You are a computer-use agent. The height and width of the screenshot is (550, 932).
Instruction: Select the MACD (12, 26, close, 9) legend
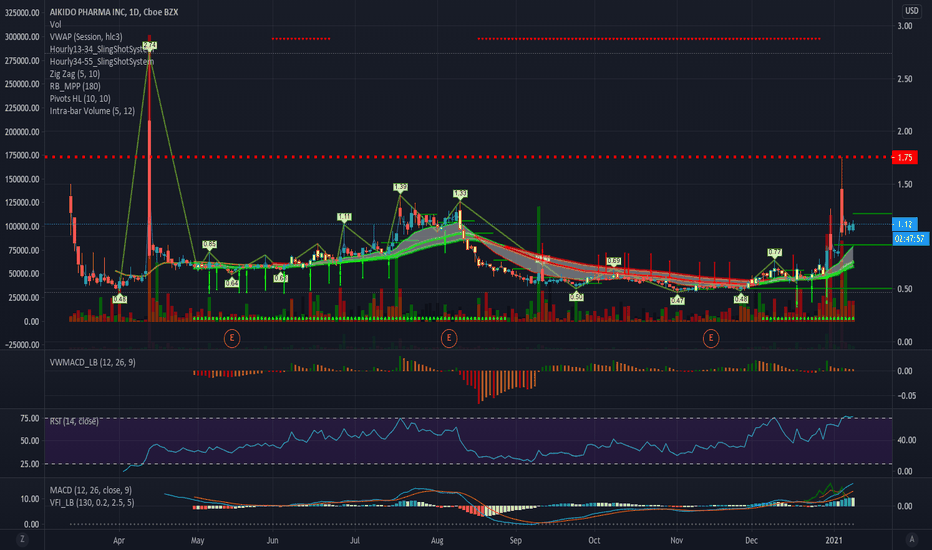91,490
